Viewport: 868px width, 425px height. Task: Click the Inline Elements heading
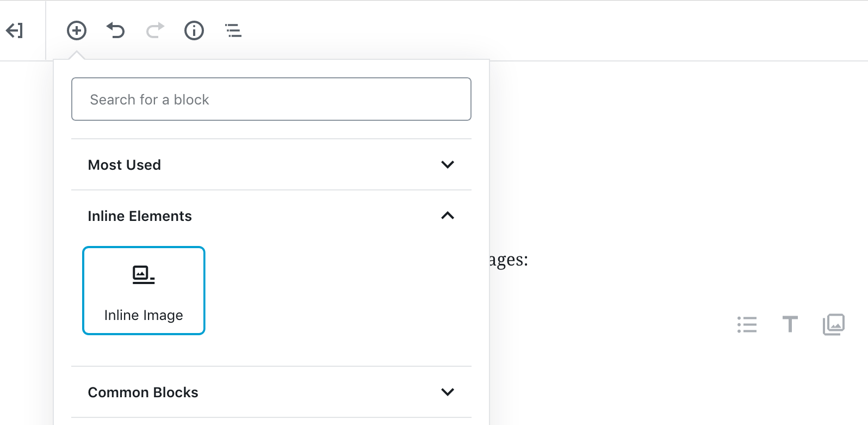[140, 215]
